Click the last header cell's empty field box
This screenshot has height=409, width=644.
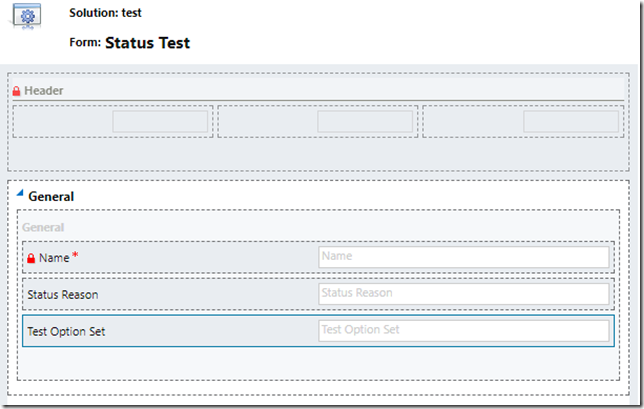(x=571, y=121)
